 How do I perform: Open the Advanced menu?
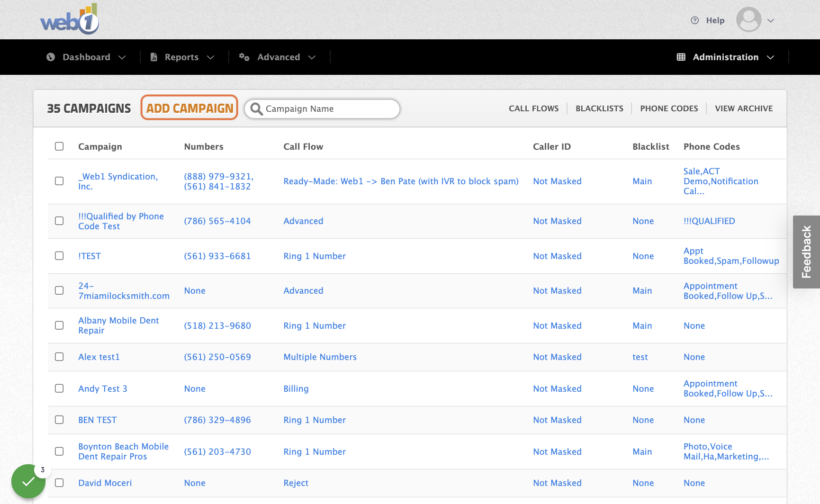point(279,57)
